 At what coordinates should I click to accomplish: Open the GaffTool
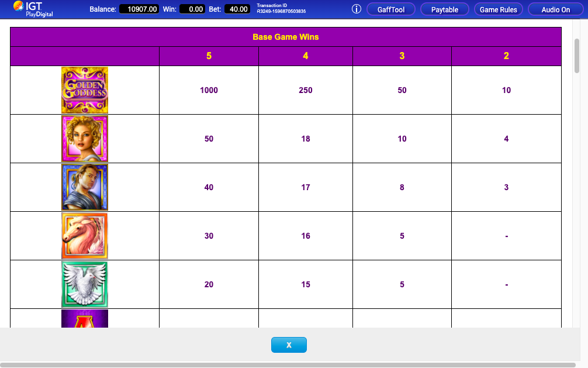coord(390,9)
